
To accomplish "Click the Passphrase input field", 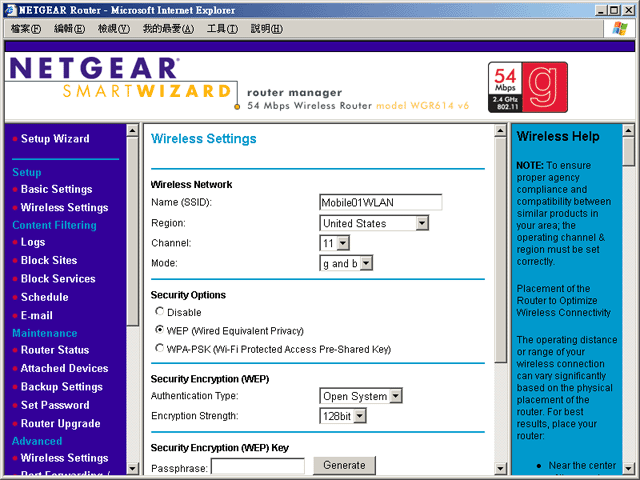I will click(x=258, y=467).
